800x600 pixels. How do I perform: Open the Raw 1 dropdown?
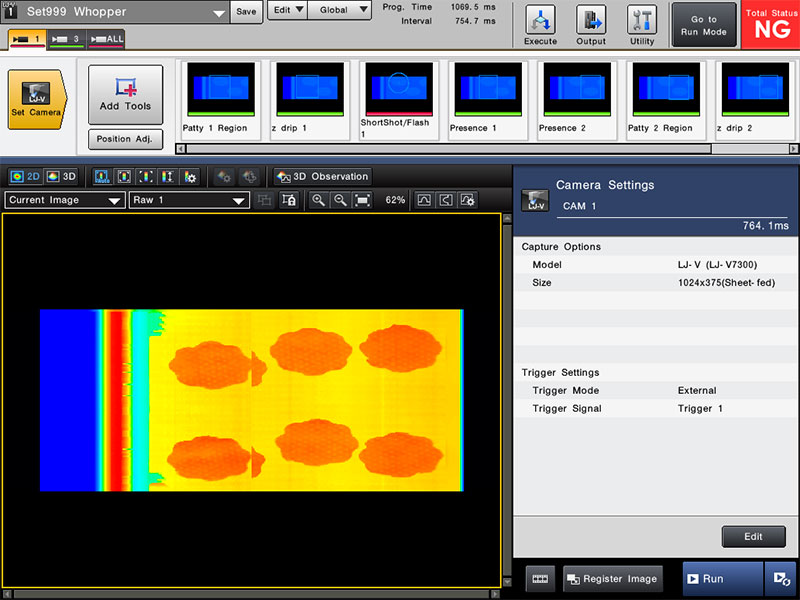189,200
